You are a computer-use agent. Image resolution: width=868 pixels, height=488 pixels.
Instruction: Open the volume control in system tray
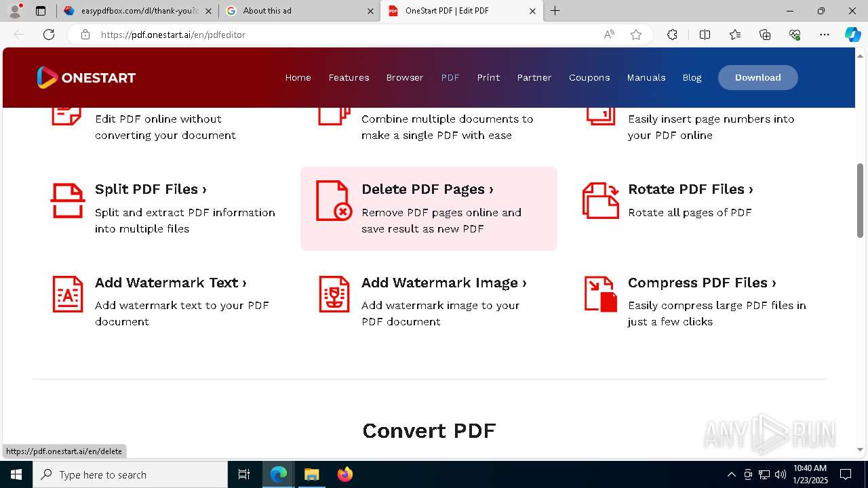780,474
